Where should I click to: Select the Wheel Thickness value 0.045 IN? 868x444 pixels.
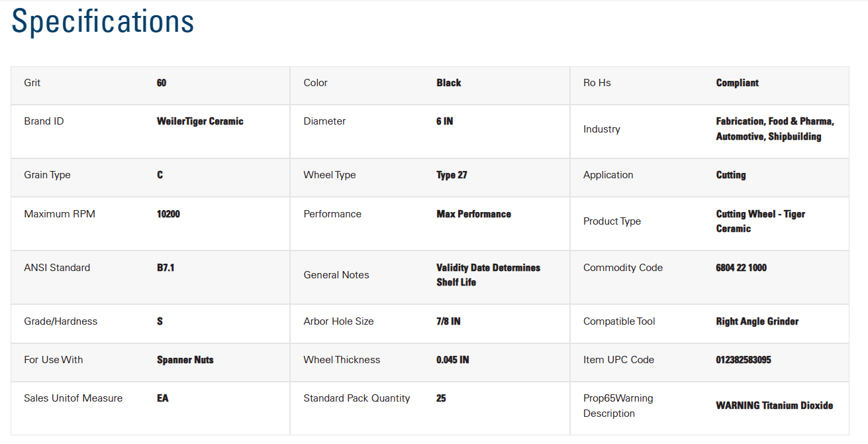coord(452,360)
